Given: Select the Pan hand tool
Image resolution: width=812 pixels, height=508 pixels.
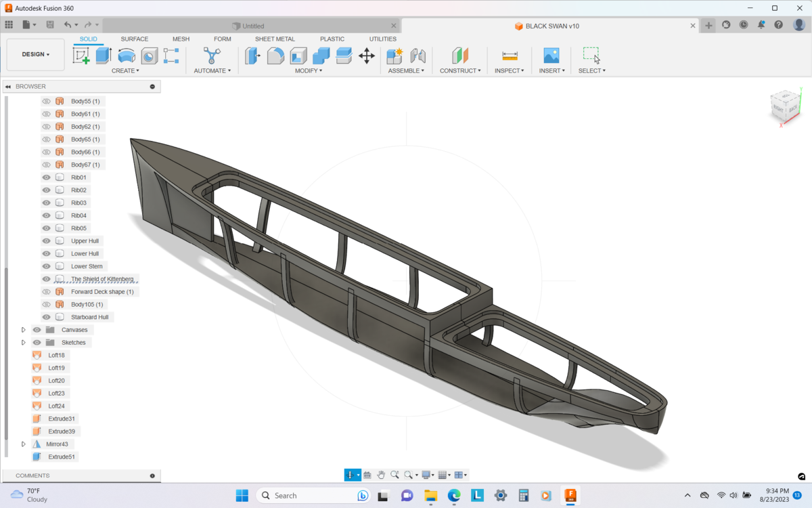Looking at the screenshot, I should [381, 475].
